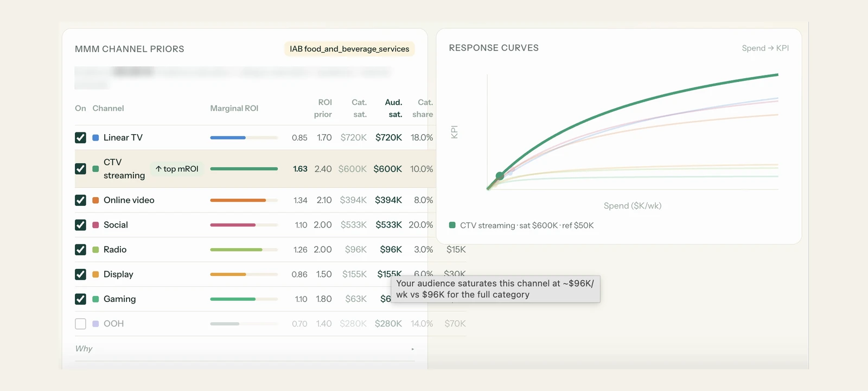Click the 18.0% value for Linear TV
Screen dimensions: 868x391
422,138
